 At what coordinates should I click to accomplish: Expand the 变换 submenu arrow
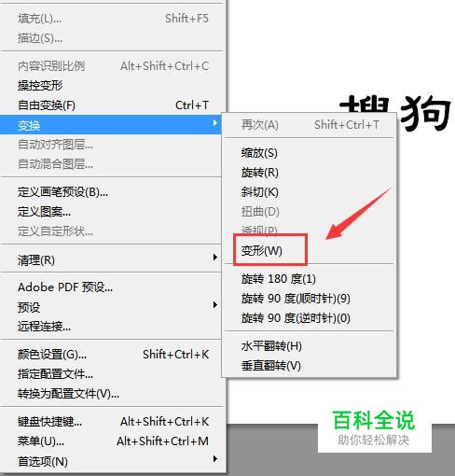[x=215, y=123]
